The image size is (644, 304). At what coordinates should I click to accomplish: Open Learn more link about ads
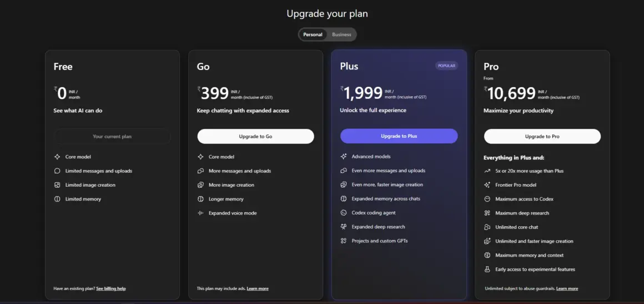pyautogui.click(x=258, y=289)
